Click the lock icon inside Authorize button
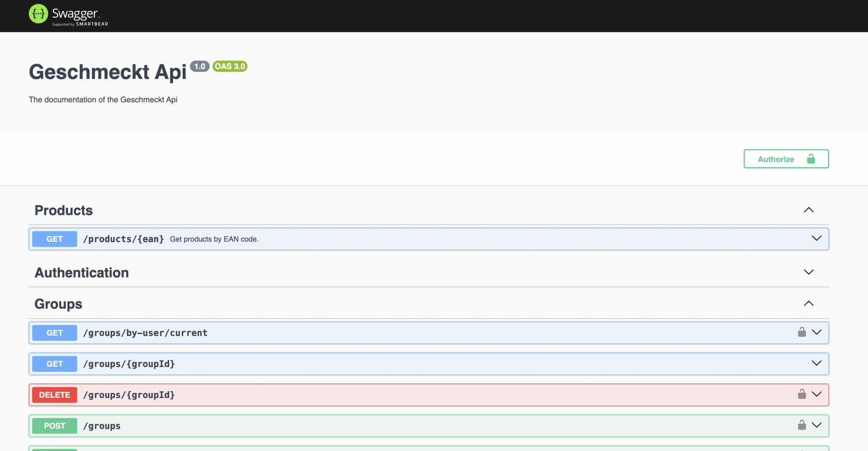Screen dimensions: 868x451 coord(811,159)
